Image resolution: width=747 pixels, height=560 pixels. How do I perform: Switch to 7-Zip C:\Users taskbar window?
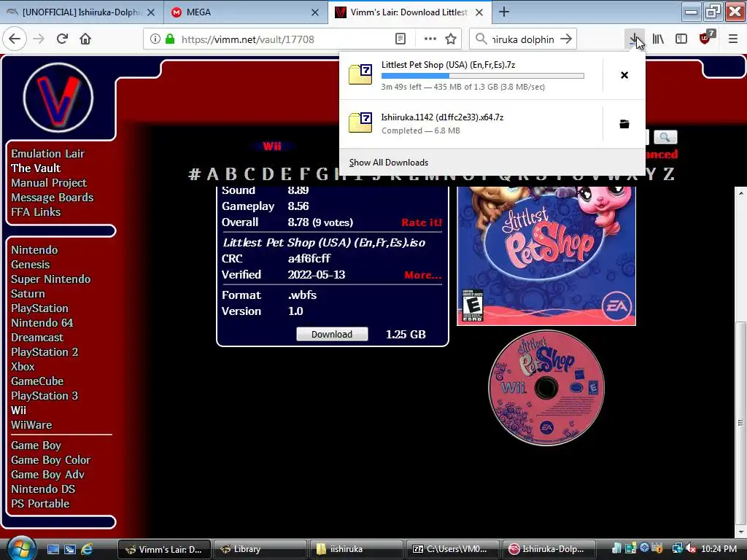click(452, 549)
